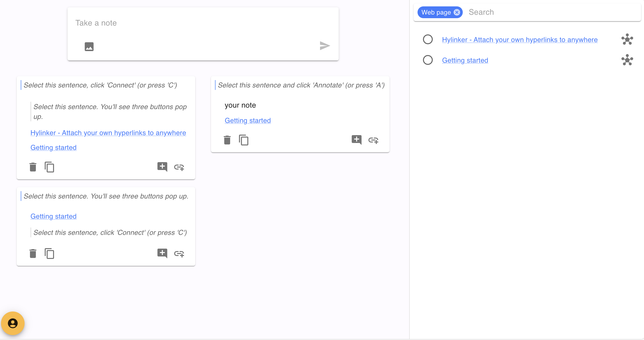Delete the 'three buttons pop up' card
This screenshot has width=644, height=340.
tap(33, 254)
